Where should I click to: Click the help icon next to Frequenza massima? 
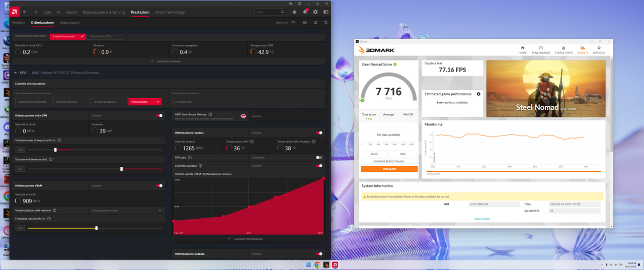pos(49,219)
